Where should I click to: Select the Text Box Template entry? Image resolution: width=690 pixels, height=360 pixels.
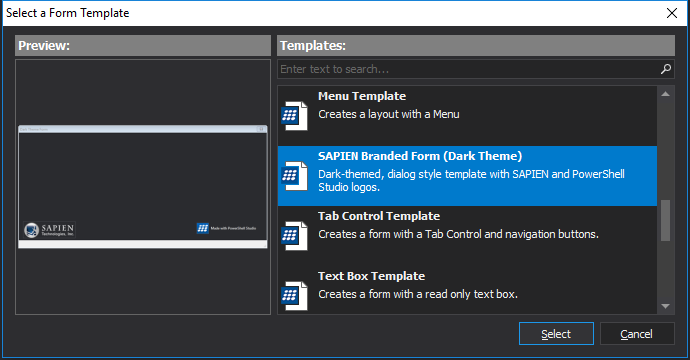pos(467,290)
